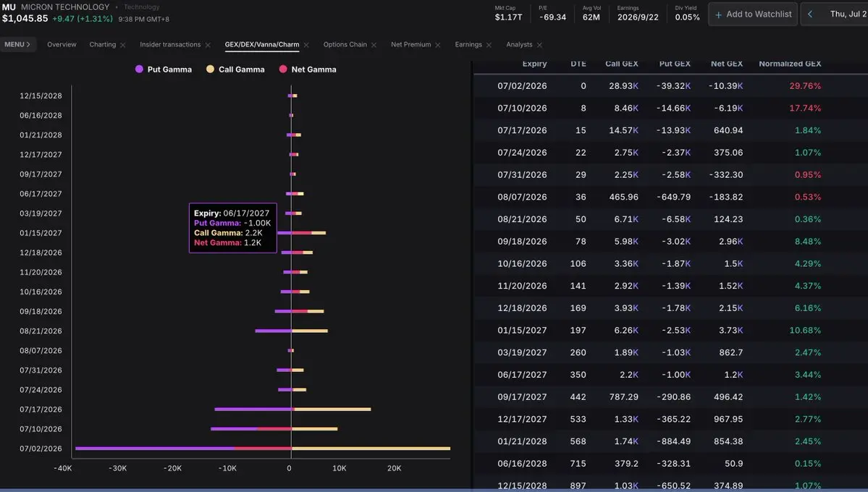Expand the MENU dropdown

17,44
